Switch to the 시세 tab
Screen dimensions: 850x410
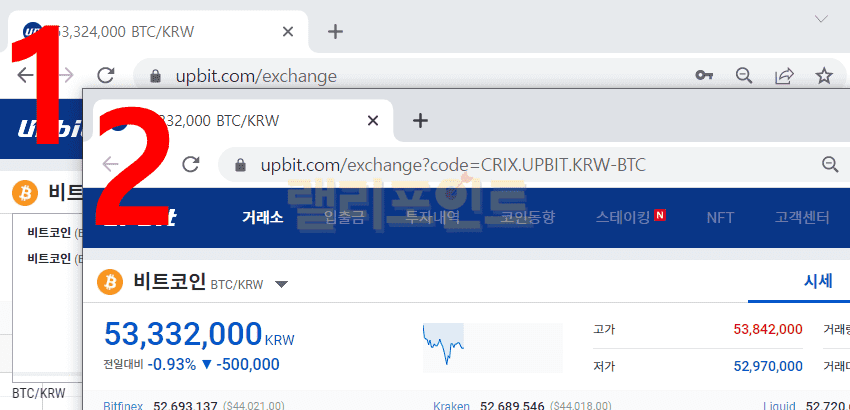[x=818, y=281]
